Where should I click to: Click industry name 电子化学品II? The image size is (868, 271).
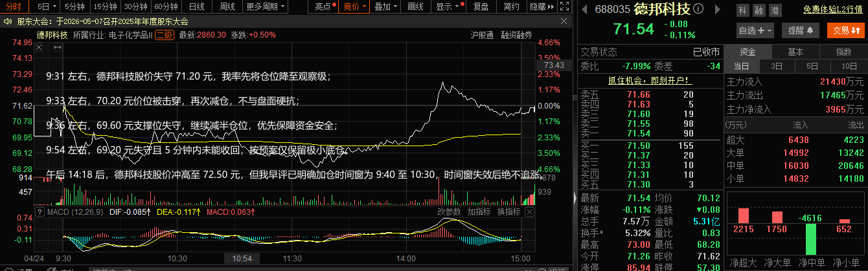click(130, 34)
